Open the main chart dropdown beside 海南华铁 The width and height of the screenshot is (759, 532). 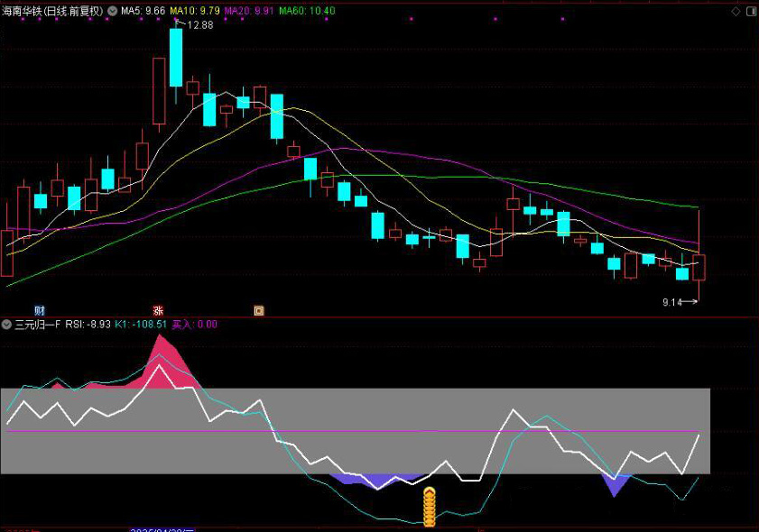(112, 11)
